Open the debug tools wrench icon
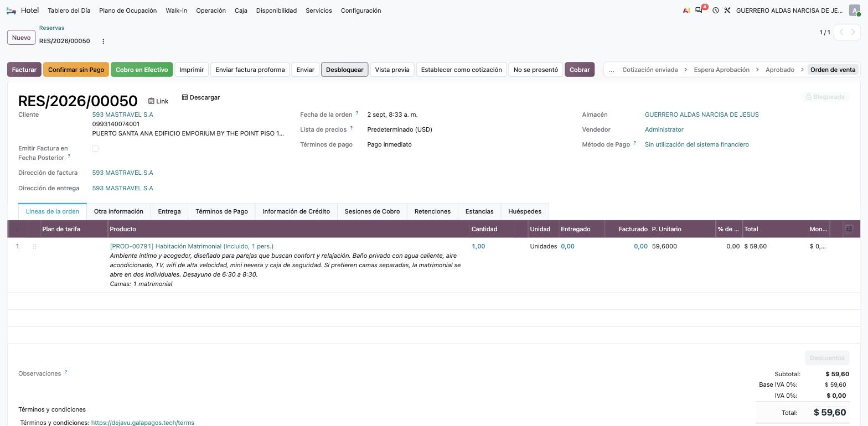Screen dimensions: 868x426 point(727,11)
